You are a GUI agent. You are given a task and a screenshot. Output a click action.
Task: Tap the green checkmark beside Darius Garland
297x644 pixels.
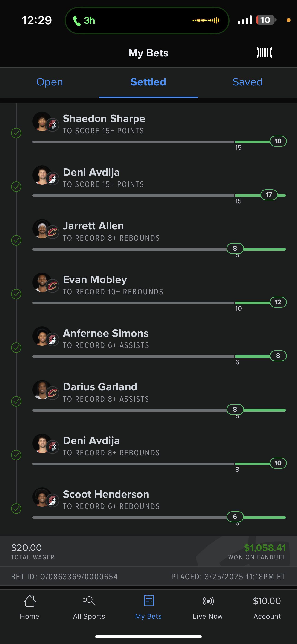16,401
